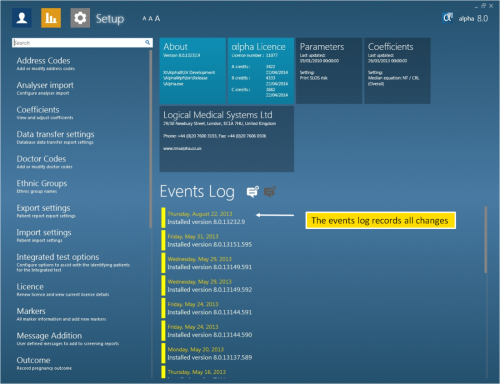Screen dimensions: 500x384
Task: Open Address Codes setup item
Action: tap(46, 63)
